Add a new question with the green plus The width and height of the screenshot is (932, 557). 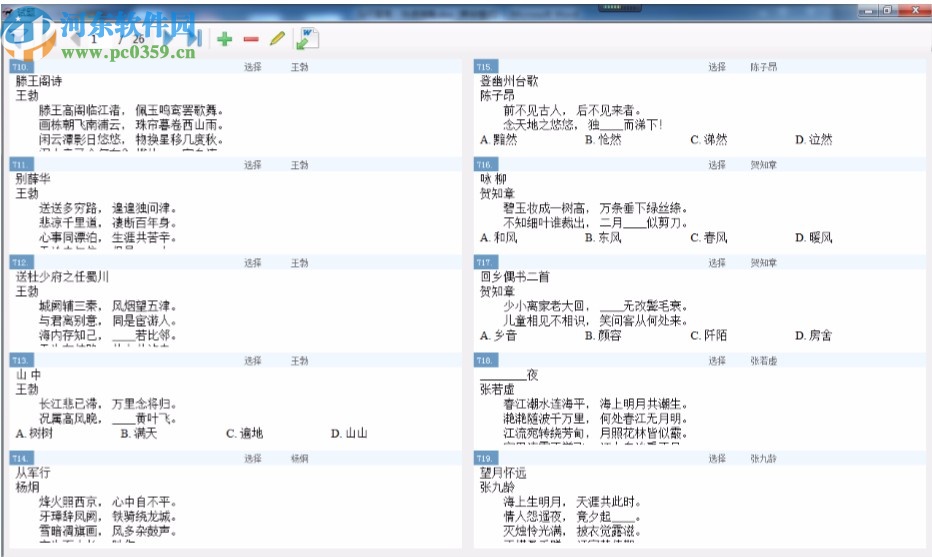coord(225,39)
